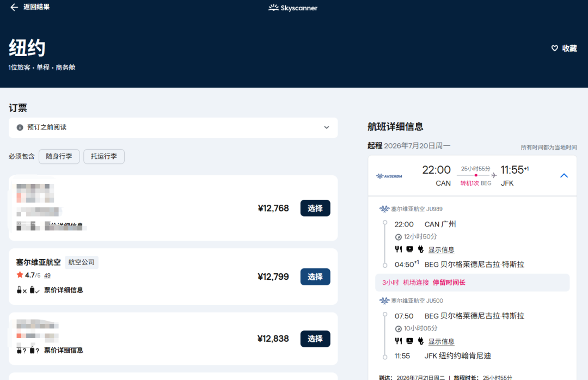The image size is (588, 380).
Task: Click the meal icon for flight JU989
Action: click(399, 249)
